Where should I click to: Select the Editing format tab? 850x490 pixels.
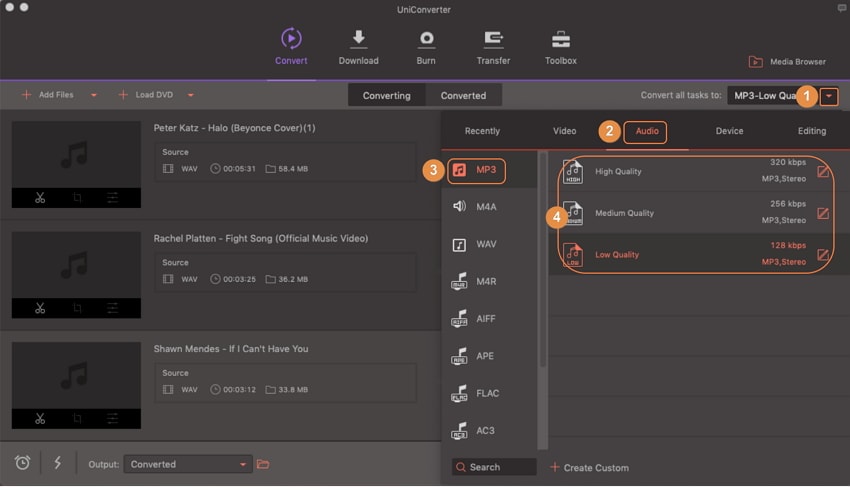coord(812,131)
